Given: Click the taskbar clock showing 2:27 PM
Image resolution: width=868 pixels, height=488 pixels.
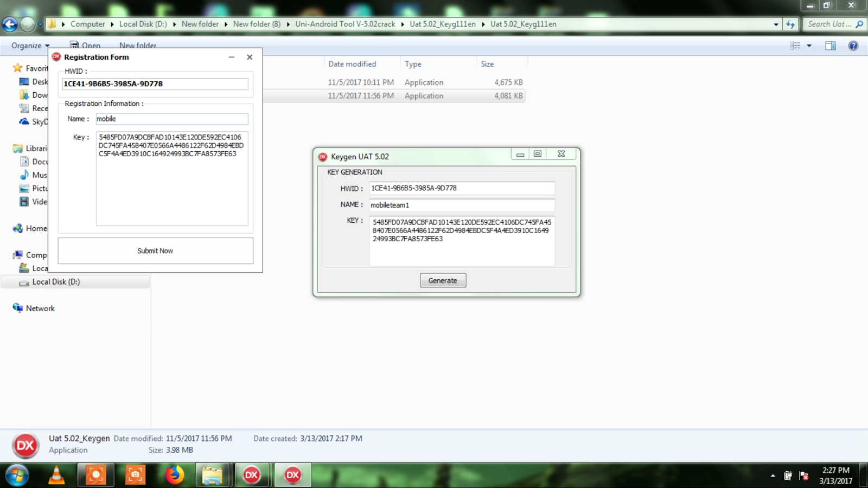Looking at the screenshot, I should pyautogui.click(x=835, y=476).
